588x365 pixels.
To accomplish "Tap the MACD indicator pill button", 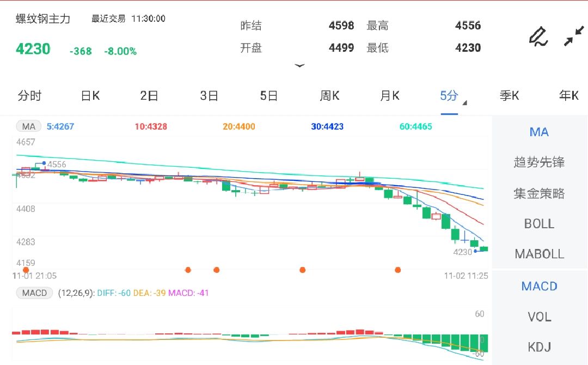I will (34, 293).
